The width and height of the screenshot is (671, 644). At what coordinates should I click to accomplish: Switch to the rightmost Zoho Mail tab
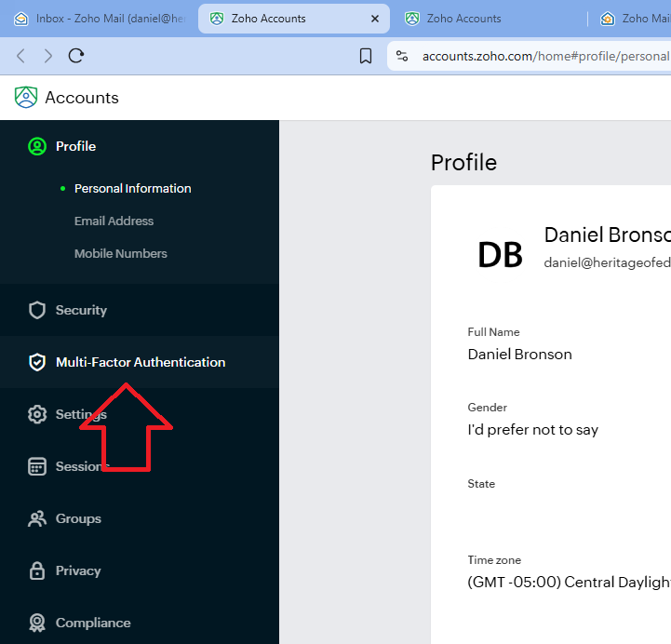point(634,19)
